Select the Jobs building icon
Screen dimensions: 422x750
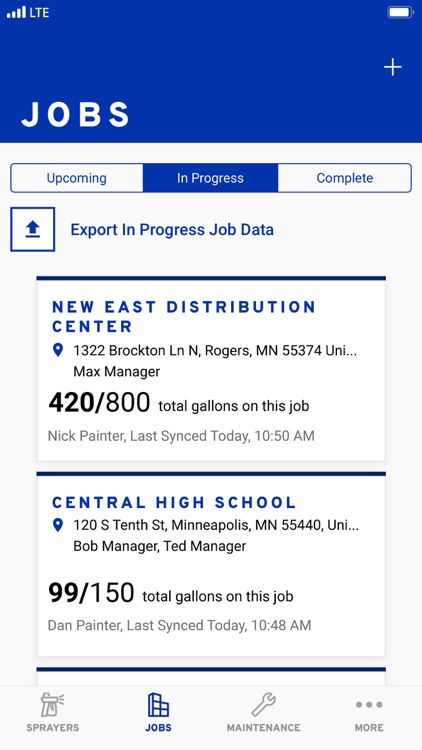coord(158,705)
